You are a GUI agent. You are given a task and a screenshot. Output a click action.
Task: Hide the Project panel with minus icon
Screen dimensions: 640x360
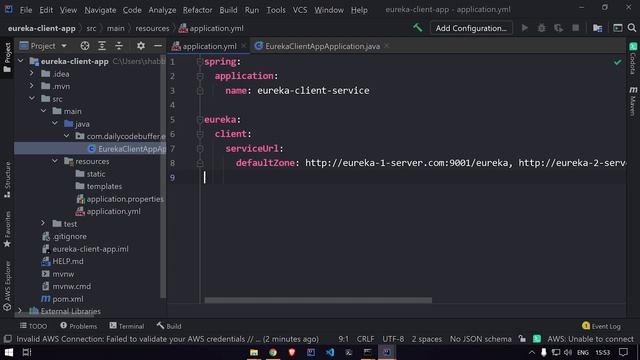click(x=158, y=46)
